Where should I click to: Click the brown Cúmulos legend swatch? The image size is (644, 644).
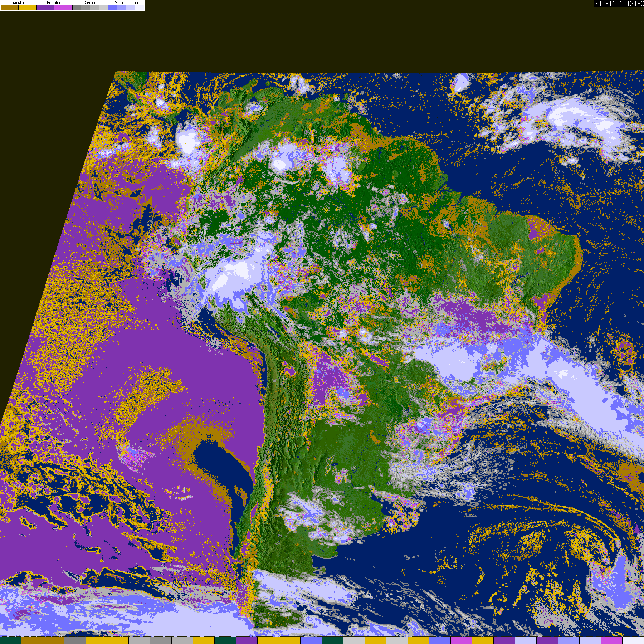point(10,7)
